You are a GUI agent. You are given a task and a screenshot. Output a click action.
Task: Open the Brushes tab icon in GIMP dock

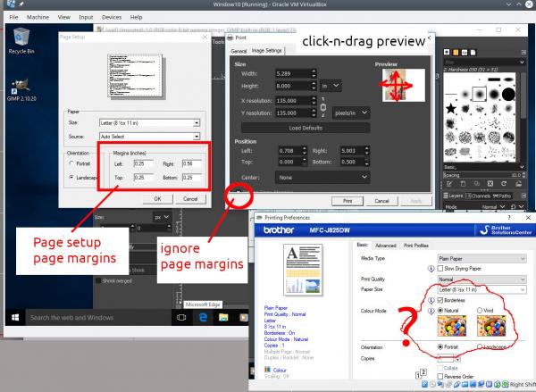(x=447, y=52)
